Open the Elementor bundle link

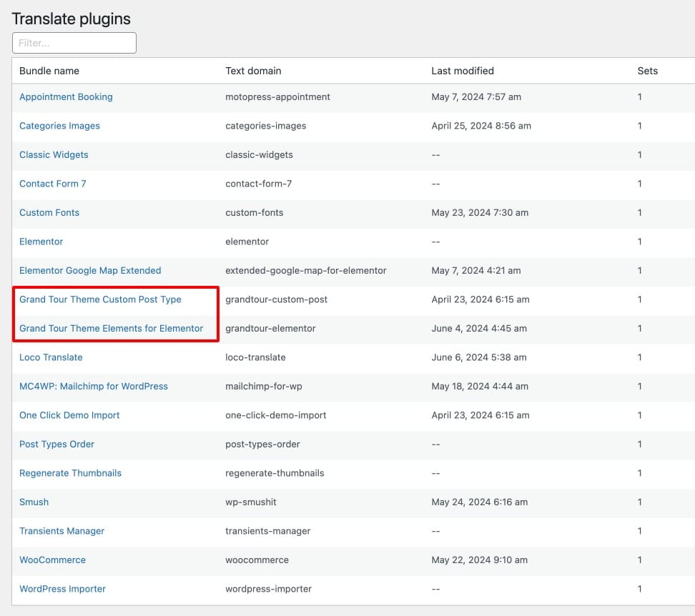coord(41,242)
